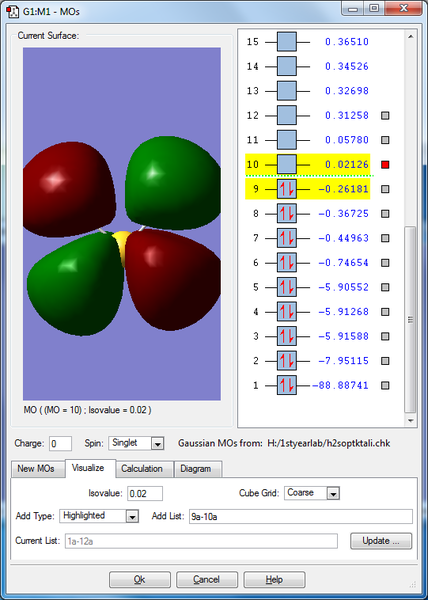Click the MO Isovalue caption under the surface
Viewport: 428px width, 600px height.
[x=87, y=410]
